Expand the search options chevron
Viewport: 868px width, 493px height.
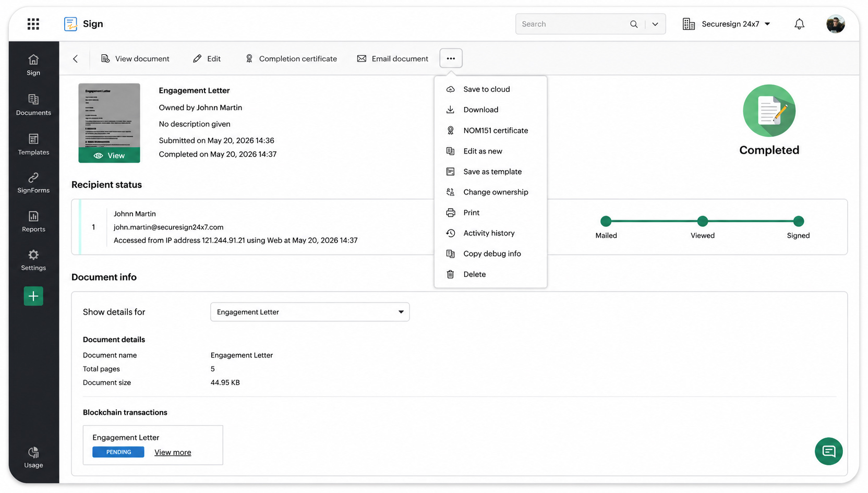click(x=655, y=24)
